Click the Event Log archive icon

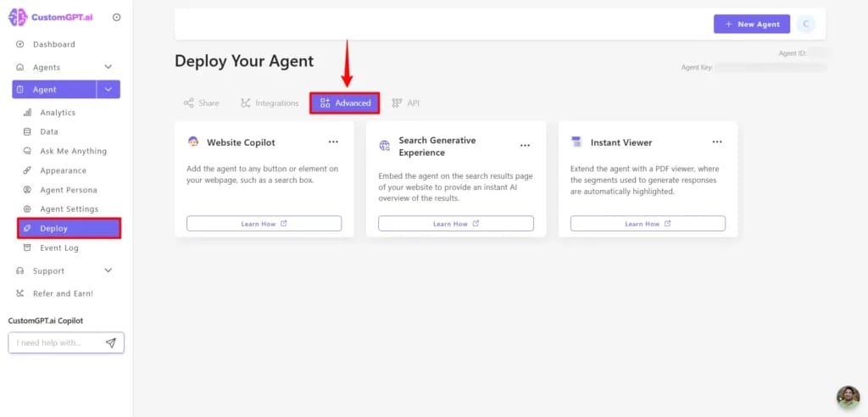[x=27, y=247]
